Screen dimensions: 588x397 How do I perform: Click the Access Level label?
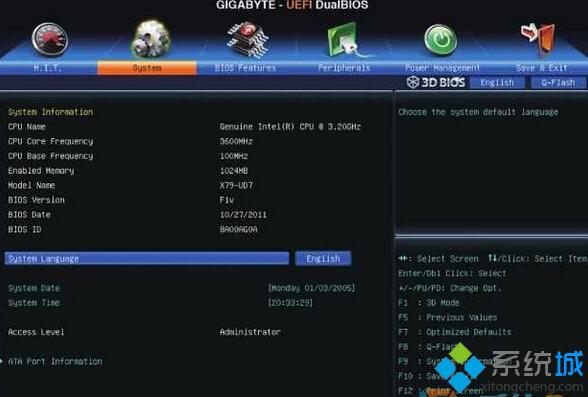36,332
